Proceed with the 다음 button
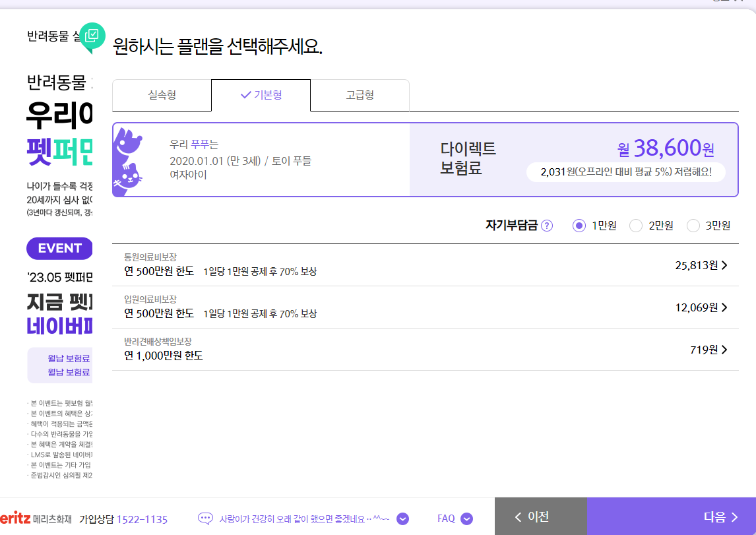 pyautogui.click(x=671, y=517)
